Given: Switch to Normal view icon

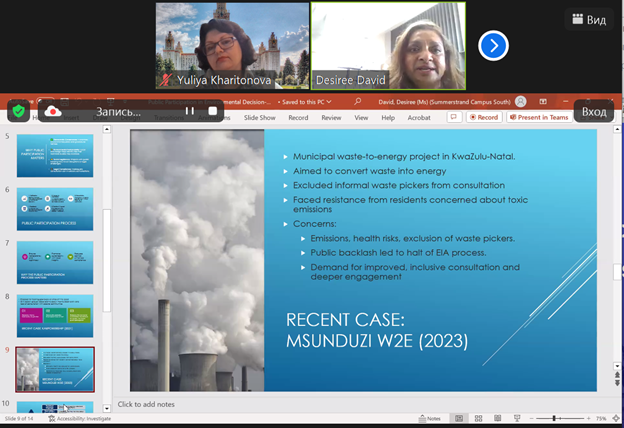Looking at the screenshot, I should (459, 418).
